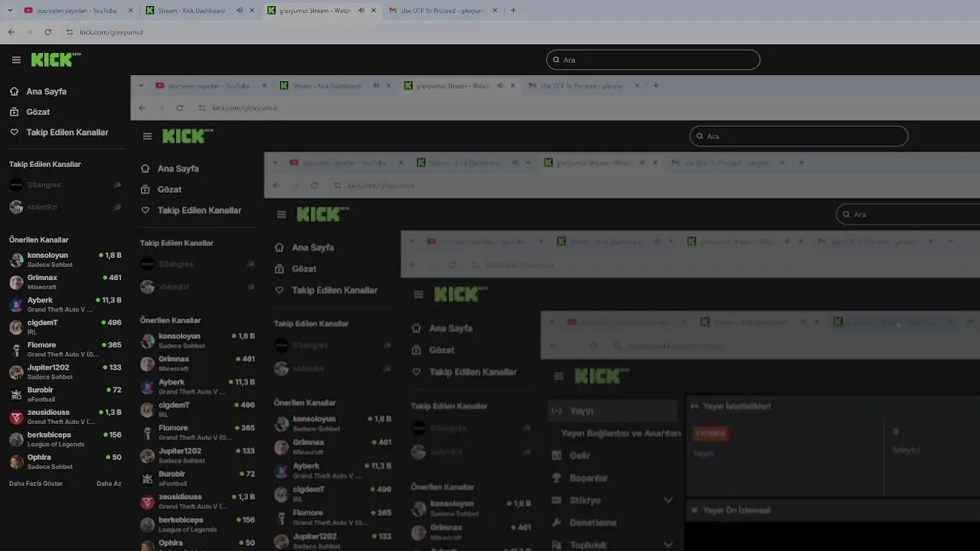
Task: Open berkebiceps League of Legends channel, outermost sidebar
Action: (x=64, y=439)
